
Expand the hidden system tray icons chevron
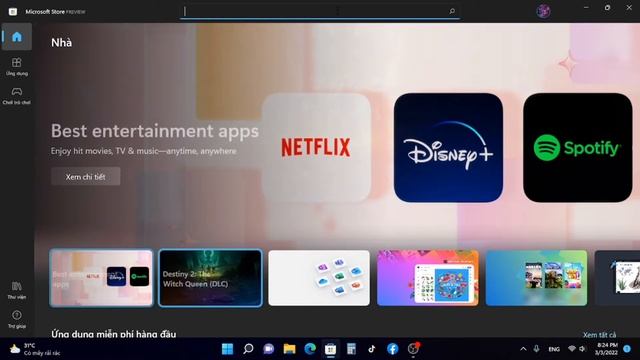coord(523,349)
